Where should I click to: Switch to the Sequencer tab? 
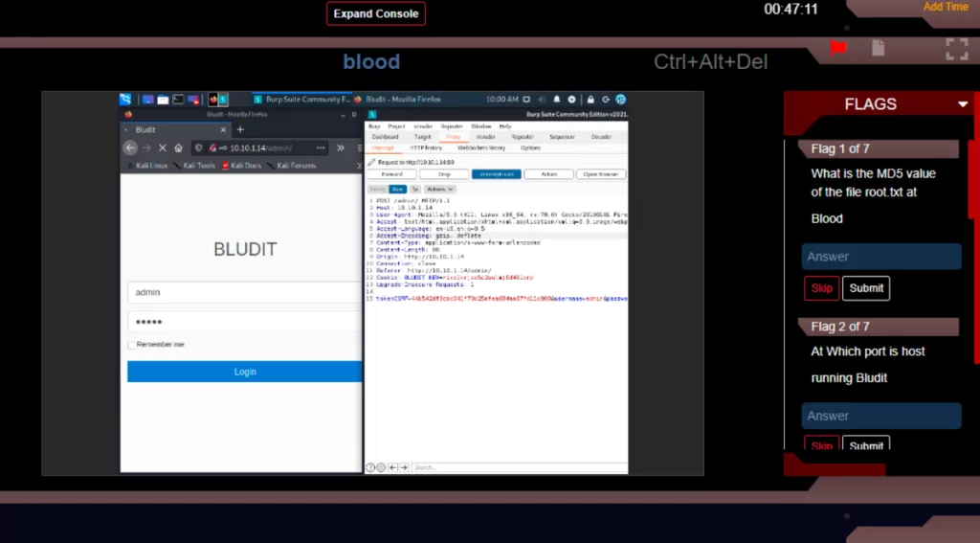pos(562,137)
